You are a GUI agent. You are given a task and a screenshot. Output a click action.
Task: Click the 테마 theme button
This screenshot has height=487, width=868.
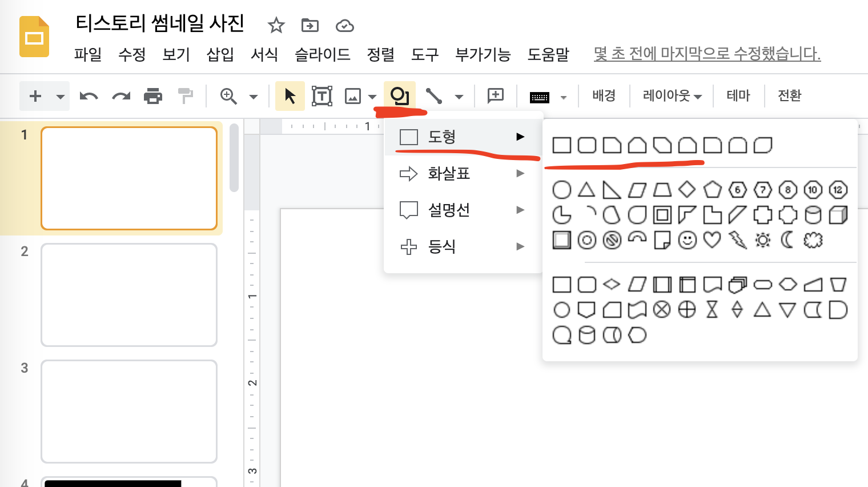click(x=738, y=95)
